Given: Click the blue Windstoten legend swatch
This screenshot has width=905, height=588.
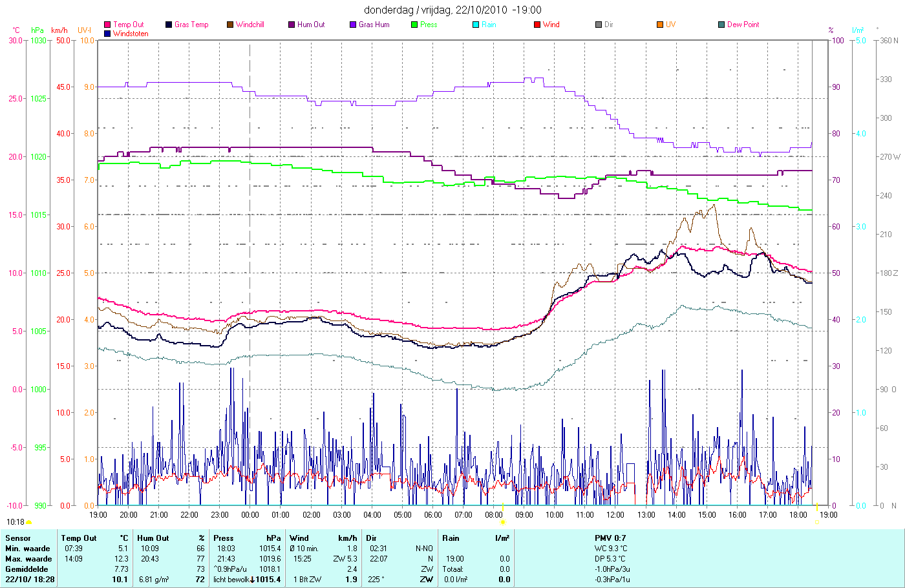Looking at the screenshot, I should click(x=107, y=34).
